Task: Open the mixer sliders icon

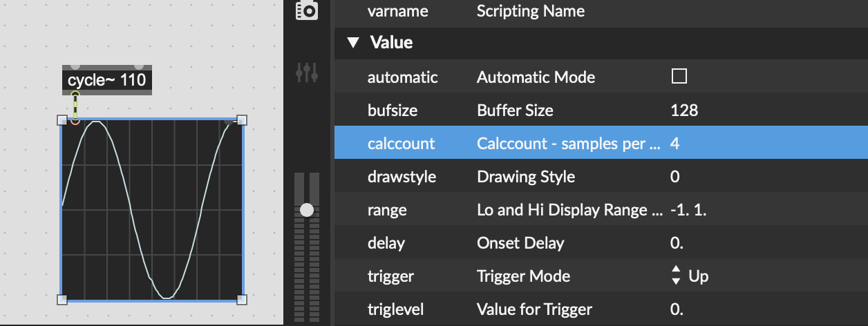Action: [307, 72]
